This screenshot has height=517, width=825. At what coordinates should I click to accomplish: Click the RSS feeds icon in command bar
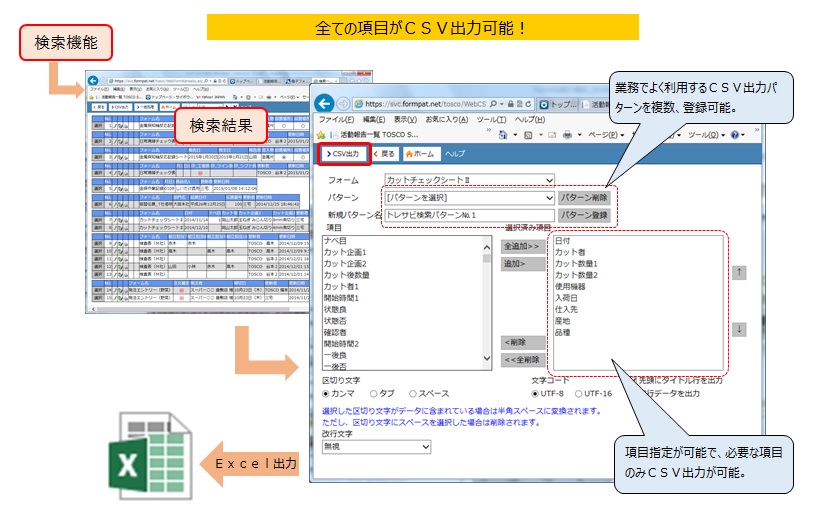[x=528, y=135]
